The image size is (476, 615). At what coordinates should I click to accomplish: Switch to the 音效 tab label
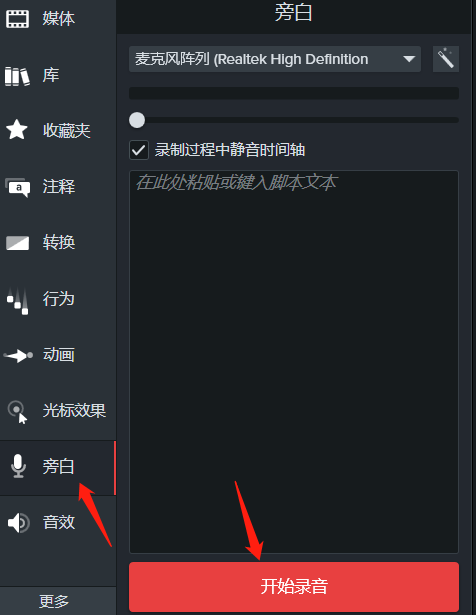tap(59, 522)
